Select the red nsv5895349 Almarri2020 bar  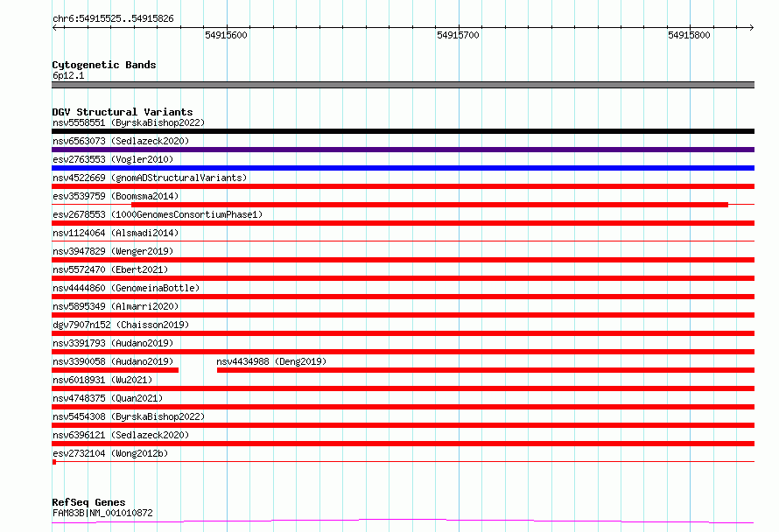(x=403, y=315)
